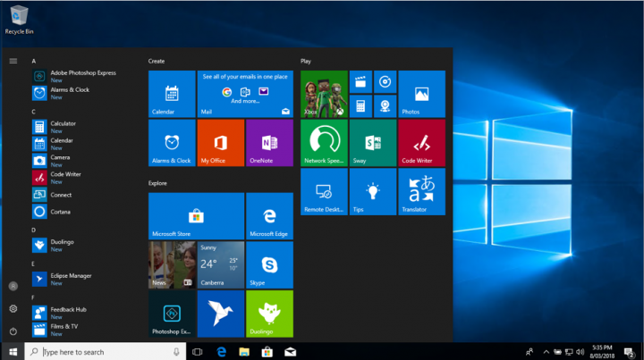This screenshot has width=644, height=360.
Task: Open the Tips lightbulb tile
Action: point(372,192)
